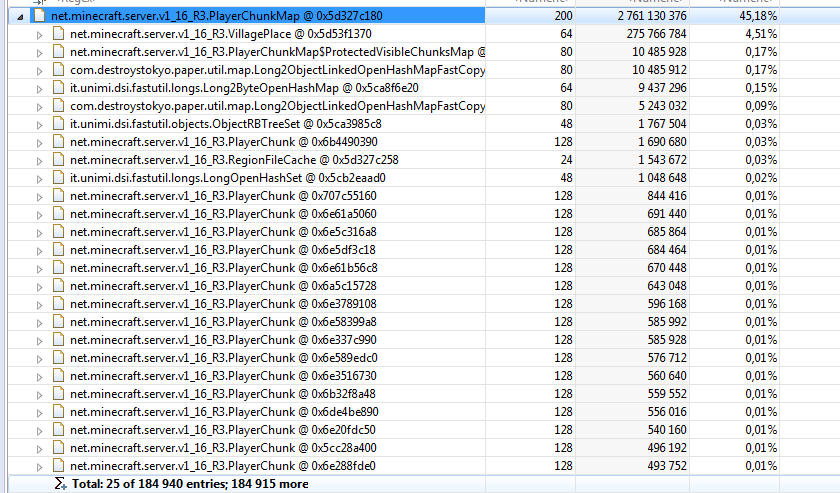Select PlayerChunk @ 0x6a5c15728 entry
840x493 pixels.
coord(223,286)
